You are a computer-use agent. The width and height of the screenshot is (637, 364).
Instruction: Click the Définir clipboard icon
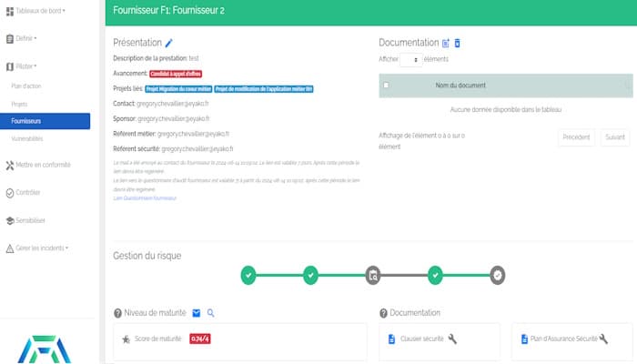10,39
